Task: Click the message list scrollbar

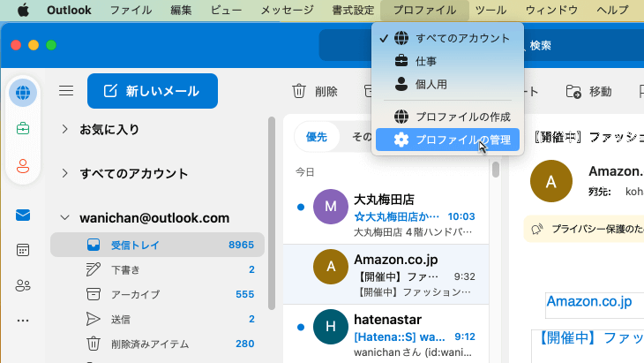Action: coord(496,170)
